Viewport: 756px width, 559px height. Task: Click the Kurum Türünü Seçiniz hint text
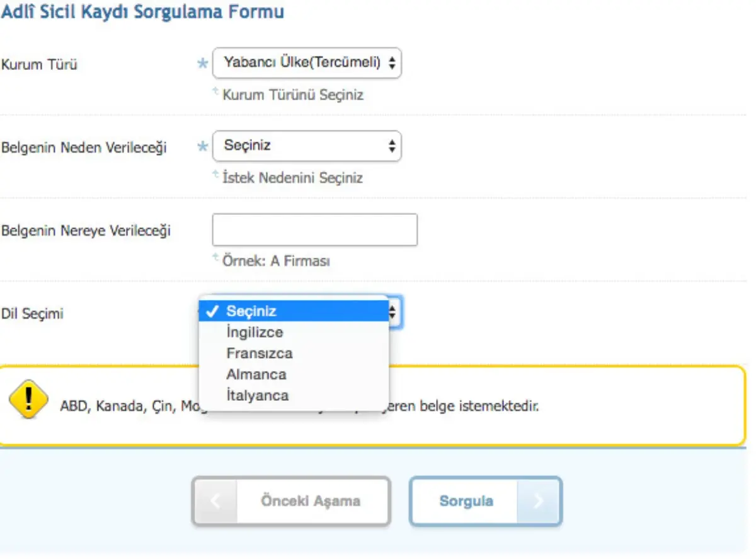click(x=293, y=95)
